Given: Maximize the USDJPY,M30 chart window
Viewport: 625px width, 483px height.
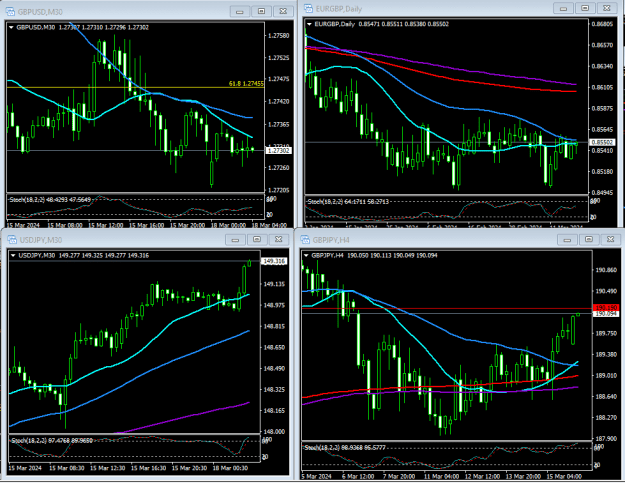Looking at the screenshot, I should [x=257, y=240].
